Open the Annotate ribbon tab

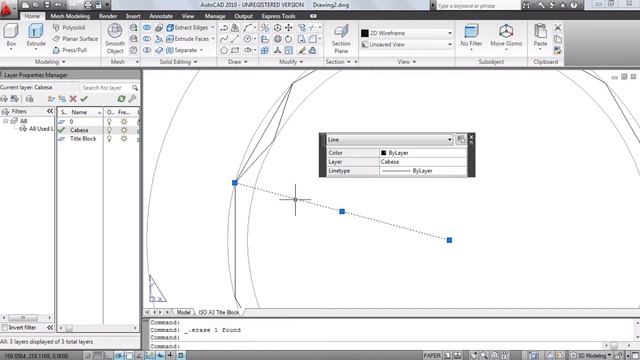click(x=161, y=16)
